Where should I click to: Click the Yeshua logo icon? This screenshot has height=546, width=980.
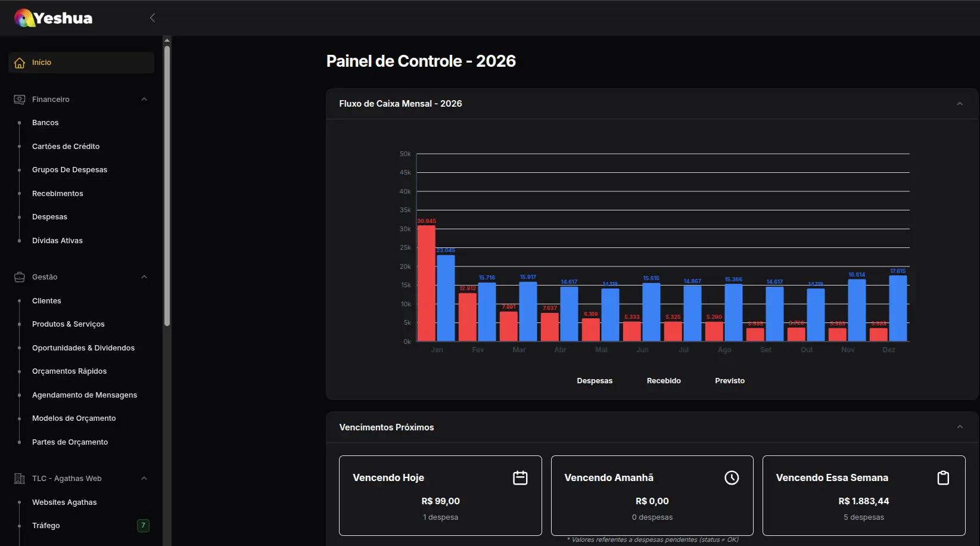coord(24,18)
